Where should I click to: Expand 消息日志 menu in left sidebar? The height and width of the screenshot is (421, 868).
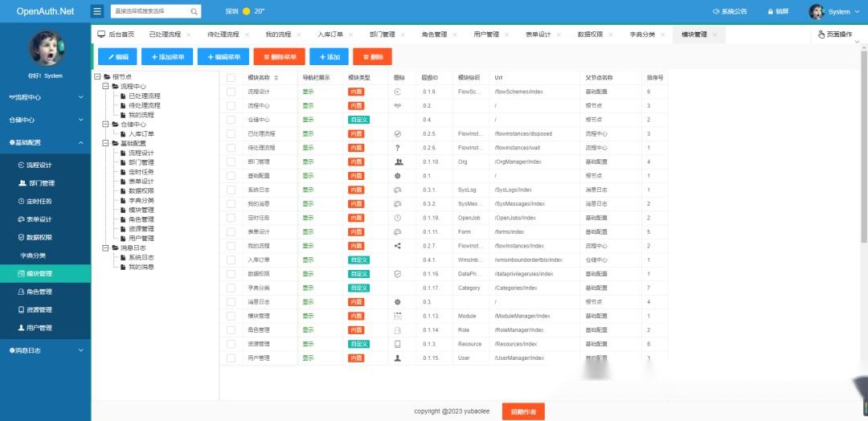coord(45,350)
